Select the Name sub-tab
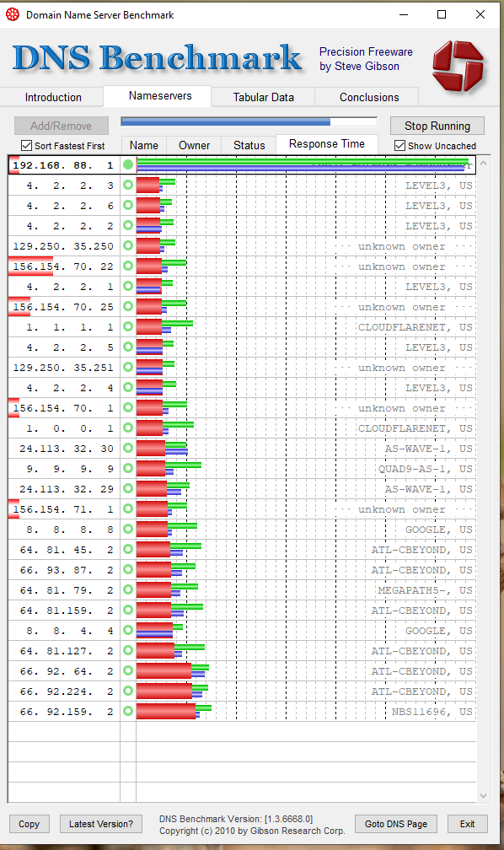This screenshot has height=850, width=504. tap(143, 145)
